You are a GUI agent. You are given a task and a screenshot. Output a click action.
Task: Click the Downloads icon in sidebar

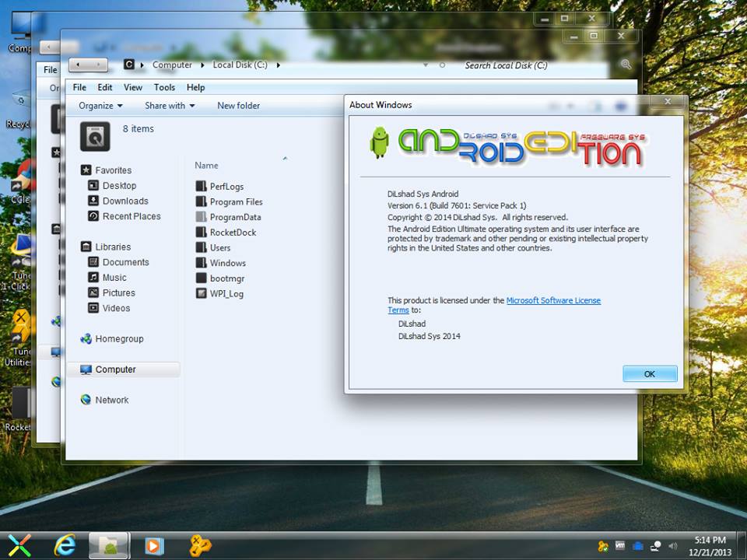pos(93,201)
